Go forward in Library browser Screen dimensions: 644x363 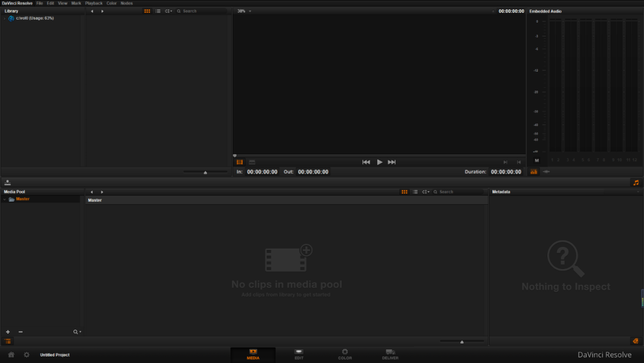[103, 11]
